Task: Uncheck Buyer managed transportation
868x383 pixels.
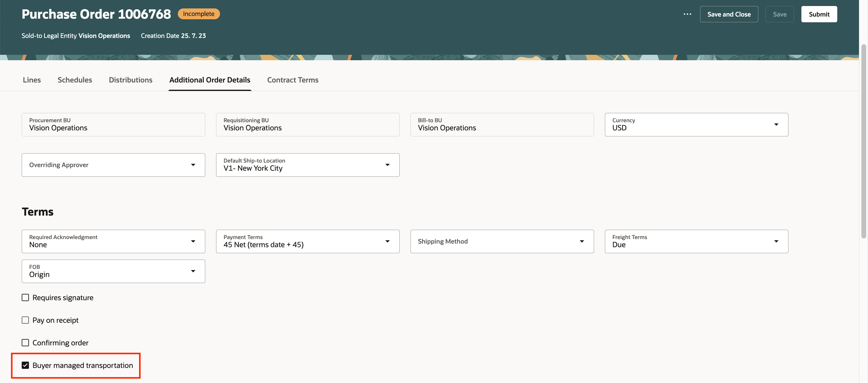Action: 25,365
